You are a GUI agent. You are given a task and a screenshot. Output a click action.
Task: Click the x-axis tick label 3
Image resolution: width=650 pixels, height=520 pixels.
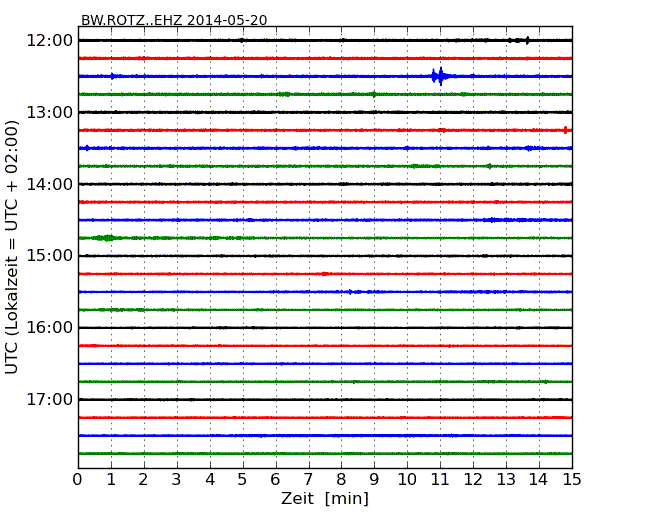177,479
